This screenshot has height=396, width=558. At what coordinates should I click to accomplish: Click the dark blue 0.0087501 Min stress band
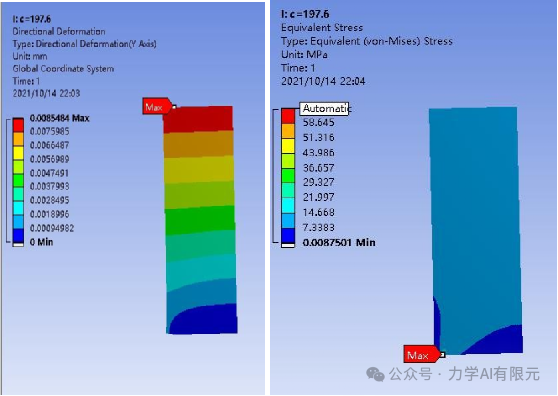pyautogui.click(x=288, y=236)
